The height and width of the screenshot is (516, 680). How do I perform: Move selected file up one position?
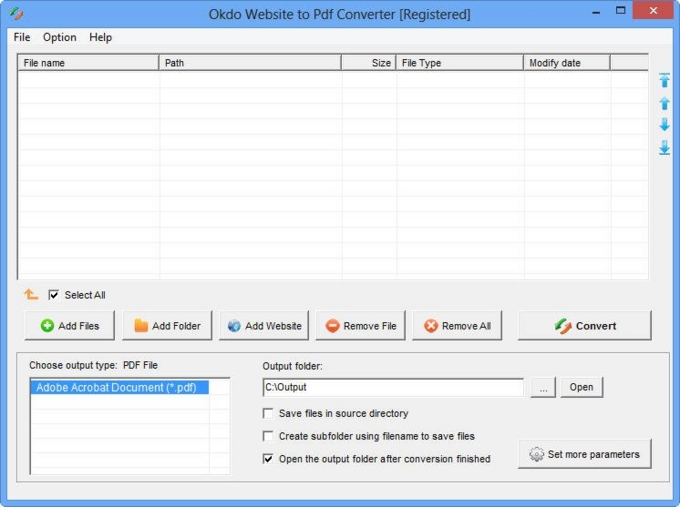click(x=664, y=103)
